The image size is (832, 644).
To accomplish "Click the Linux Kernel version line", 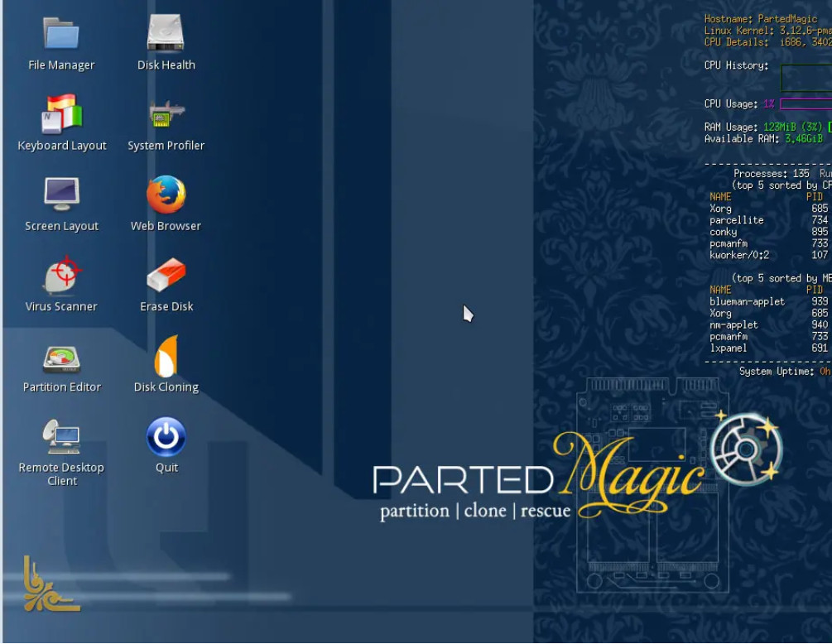I will 767,31.
